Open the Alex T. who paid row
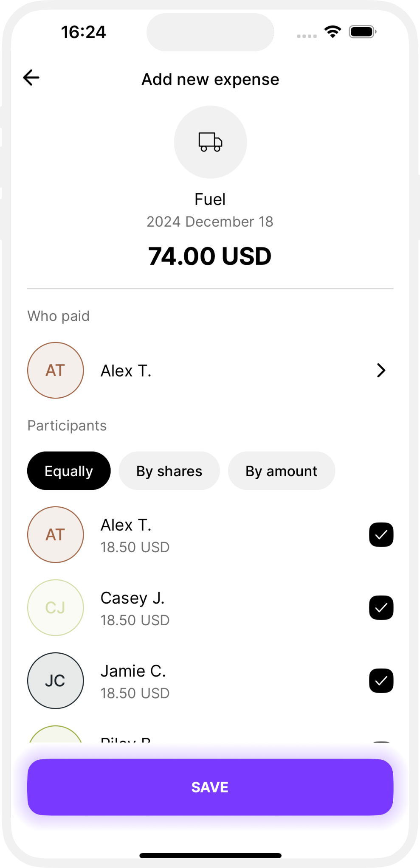Image resolution: width=420 pixels, height=868 pixels. [x=210, y=370]
